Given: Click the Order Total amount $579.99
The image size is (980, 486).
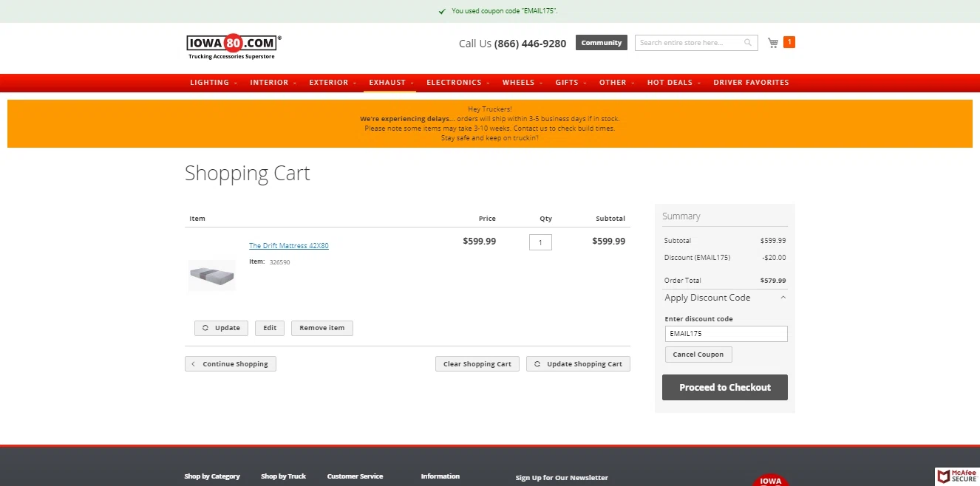Looking at the screenshot, I should [773, 281].
